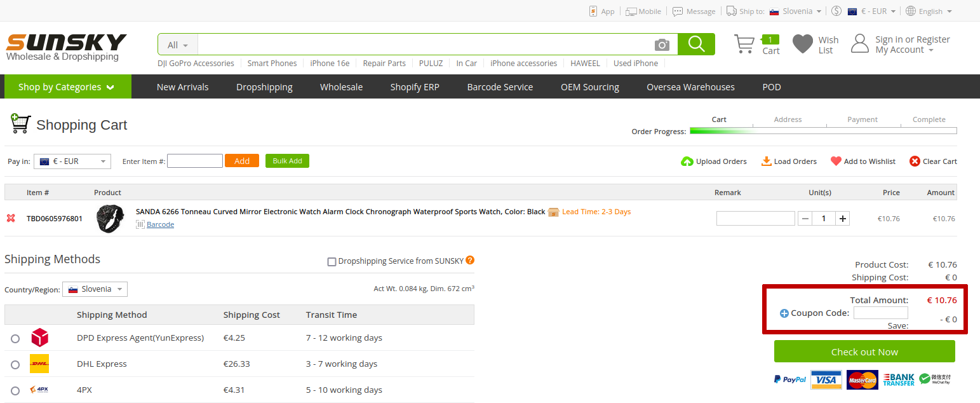Click the VISA payment logo

coord(826,379)
